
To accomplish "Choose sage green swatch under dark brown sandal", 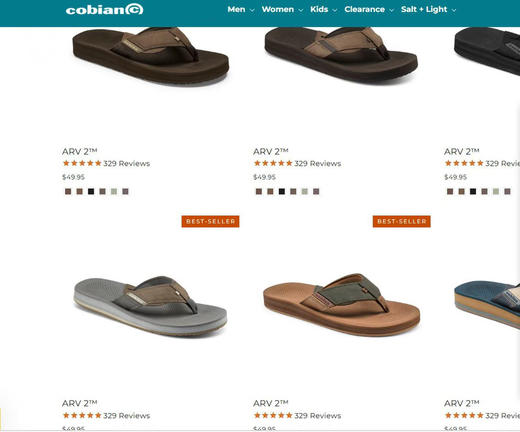I will click(114, 191).
